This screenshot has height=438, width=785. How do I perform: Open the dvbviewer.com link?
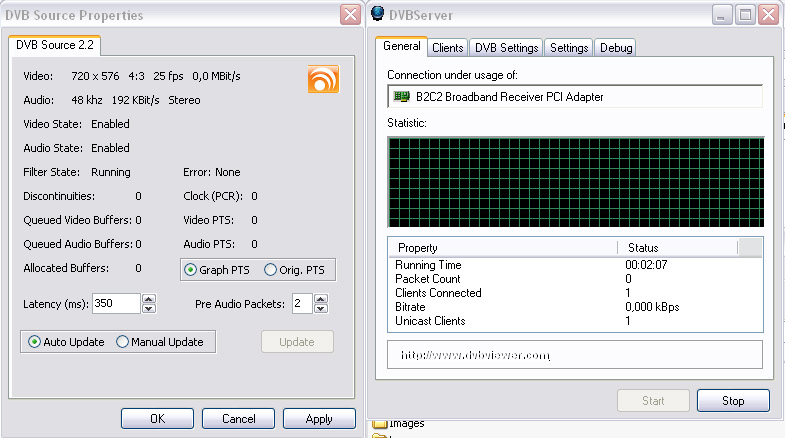475,355
